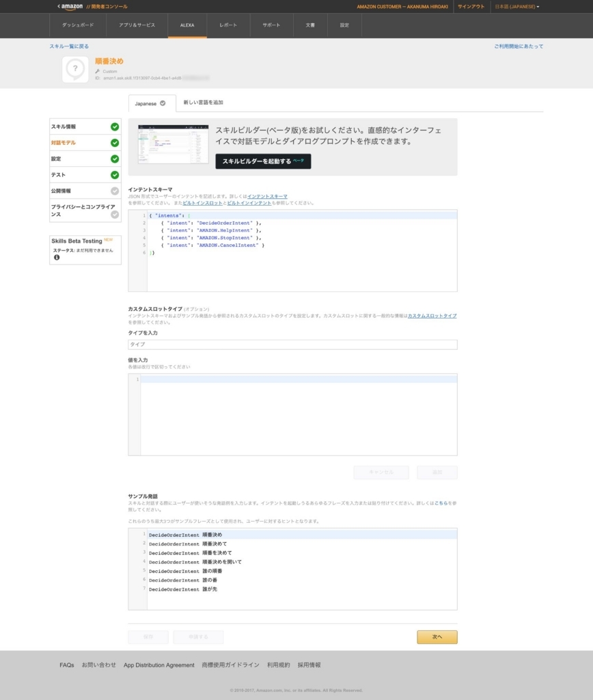Open 対話モデル sidebar section
The height and width of the screenshot is (700, 593).
pos(85,143)
